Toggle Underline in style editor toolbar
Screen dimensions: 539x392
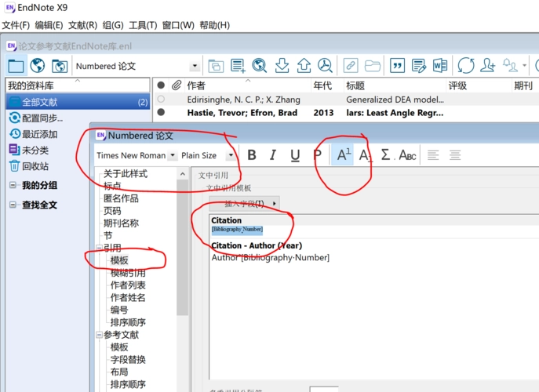click(x=294, y=156)
